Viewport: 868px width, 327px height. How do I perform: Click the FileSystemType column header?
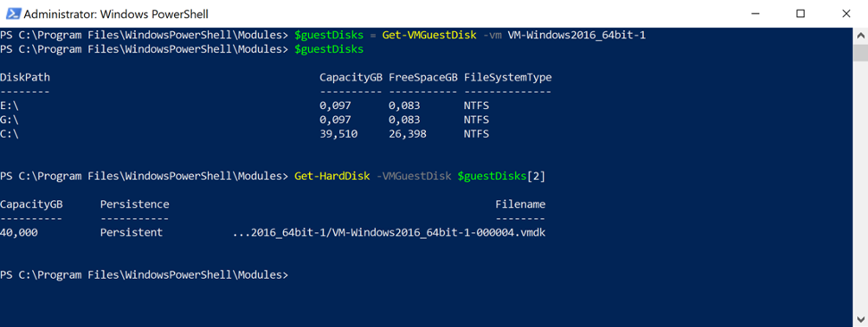point(507,78)
